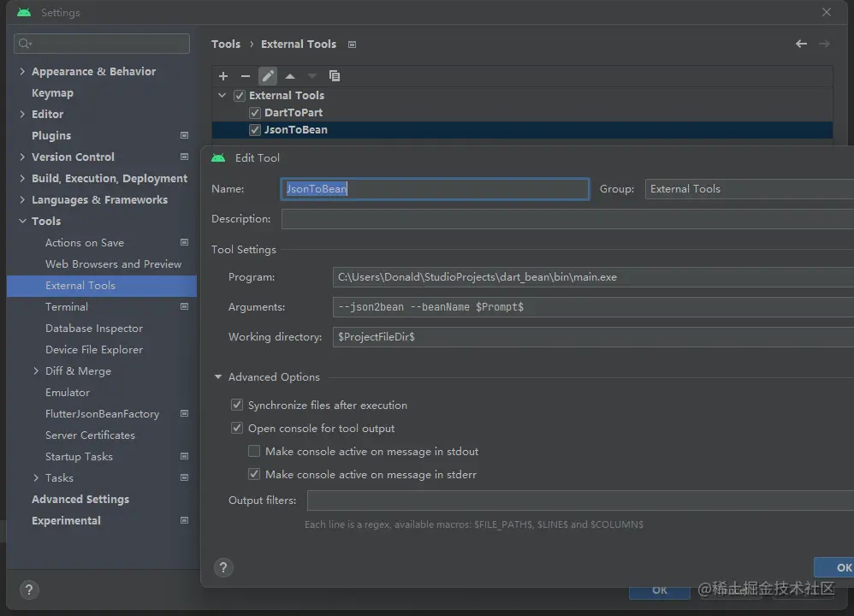854x616 pixels.
Task: Click the icon beside Terminal
Action: (184, 306)
